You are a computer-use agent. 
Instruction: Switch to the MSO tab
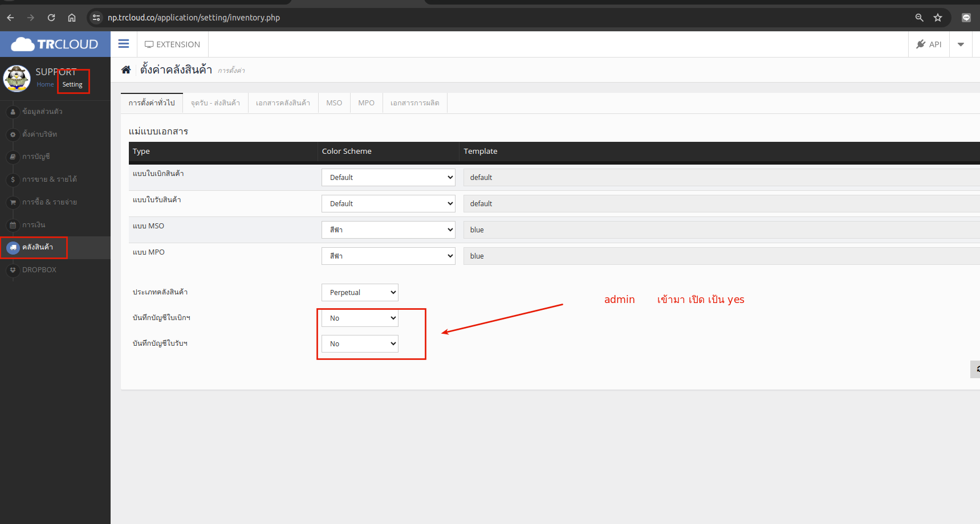334,103
